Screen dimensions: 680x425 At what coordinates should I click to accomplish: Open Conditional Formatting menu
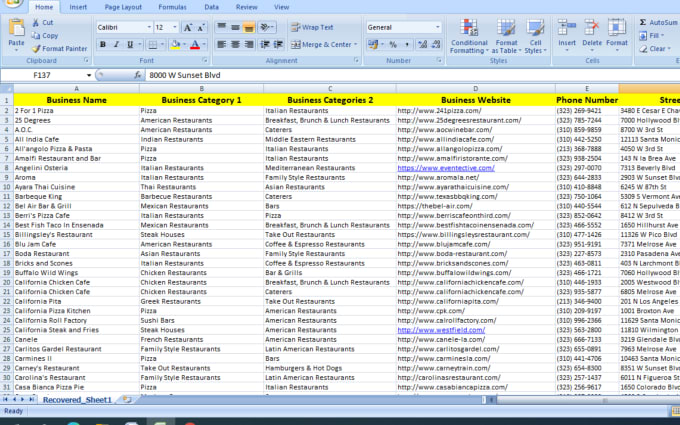click(469, 36)
